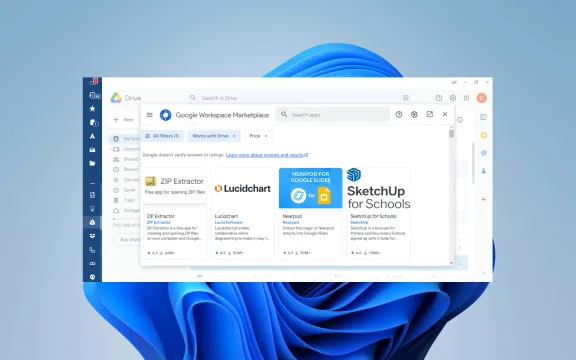This screenshot has width=576, height=360.
Task: Open the Google apps grid
Action: tap(467, 98)
